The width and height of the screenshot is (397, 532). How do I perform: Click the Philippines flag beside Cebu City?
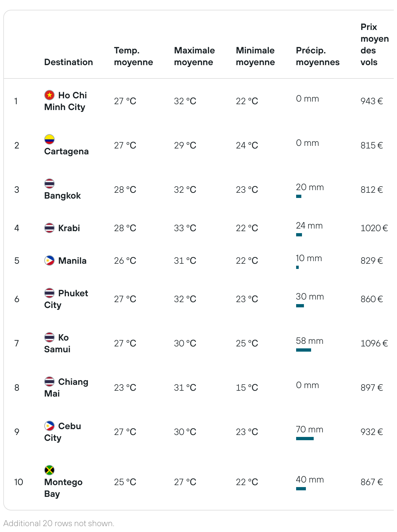(49, 426)
